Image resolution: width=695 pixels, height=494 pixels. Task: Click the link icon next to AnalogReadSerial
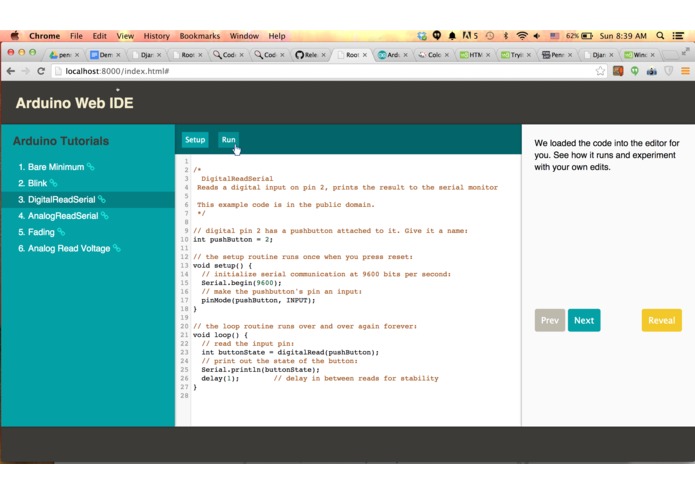(x=105, y=216)
